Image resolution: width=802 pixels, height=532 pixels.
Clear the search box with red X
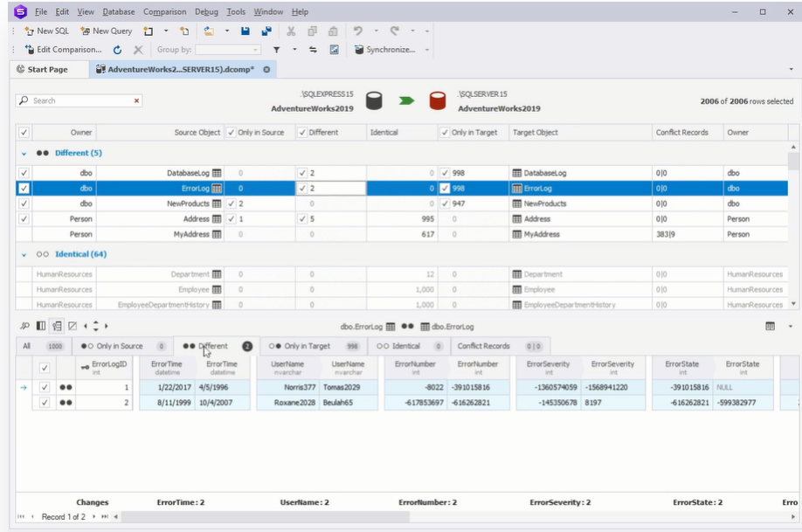[x=136, y=101]
